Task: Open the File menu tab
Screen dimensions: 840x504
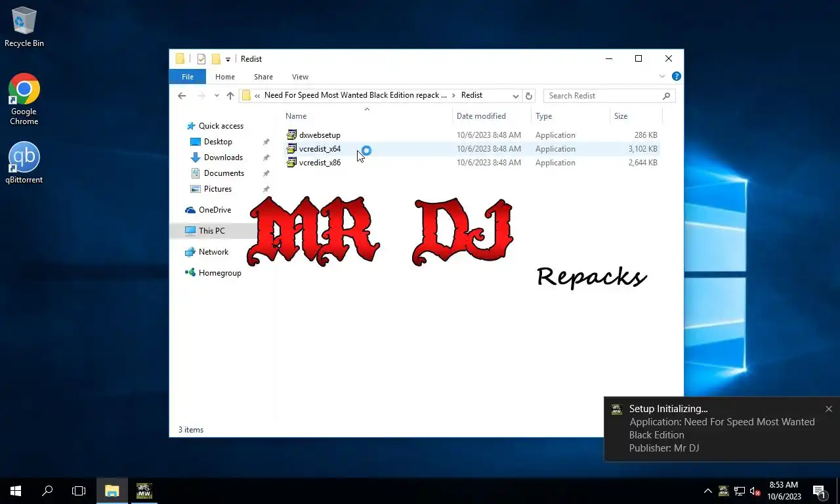Action: [x=188, y=77]
